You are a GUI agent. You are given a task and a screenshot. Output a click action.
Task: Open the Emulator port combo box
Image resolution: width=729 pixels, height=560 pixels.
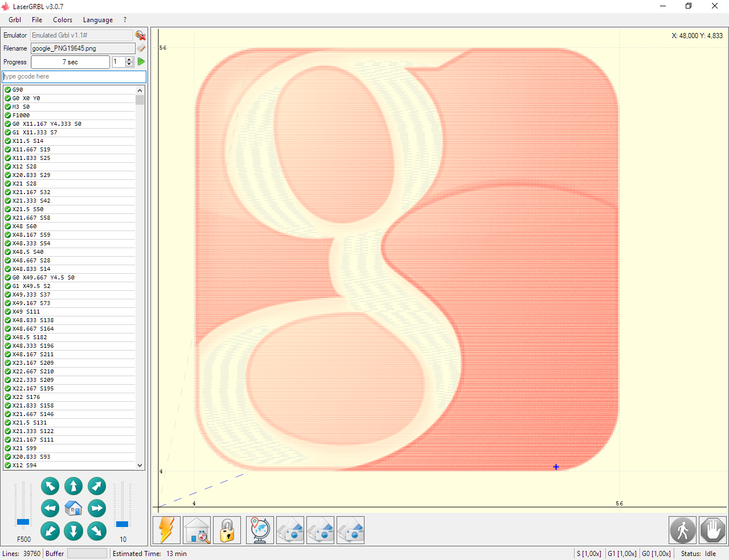click(x=81, y=35)
